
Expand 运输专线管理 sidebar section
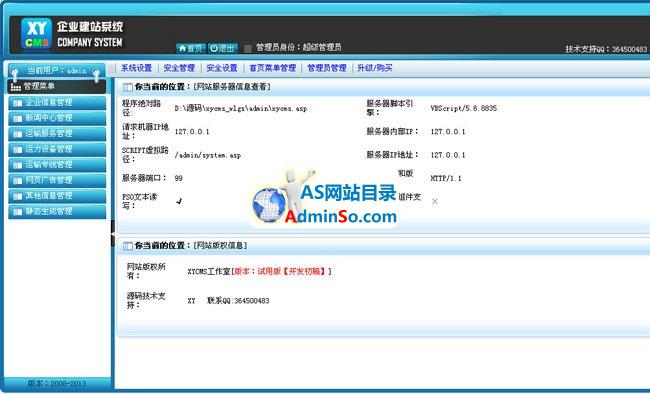tap(57, 165)
